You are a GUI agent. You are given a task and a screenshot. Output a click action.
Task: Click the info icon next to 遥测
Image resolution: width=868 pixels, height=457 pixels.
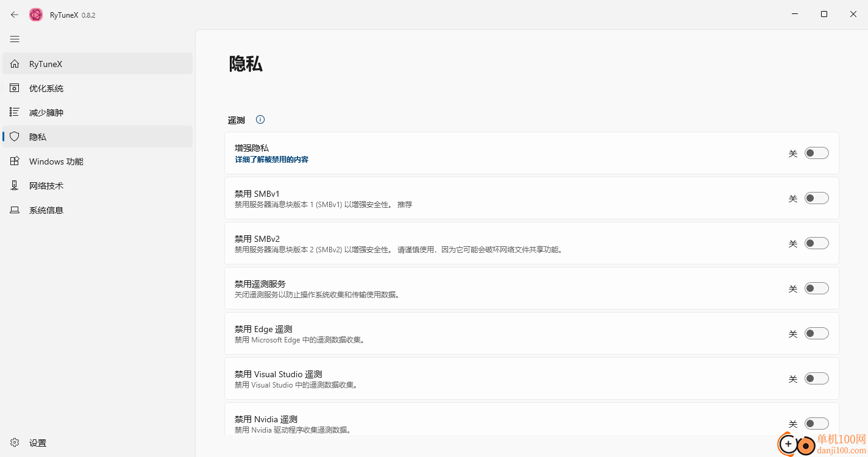[x=260, y=119]
